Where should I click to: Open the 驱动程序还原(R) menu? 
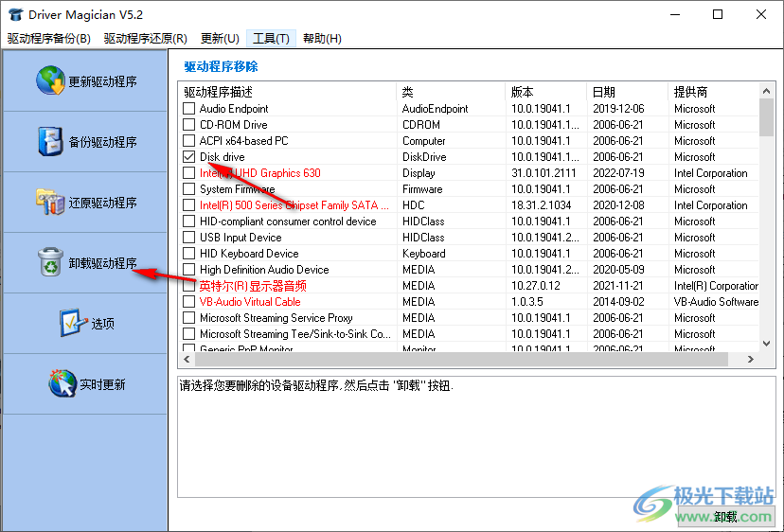146,39
